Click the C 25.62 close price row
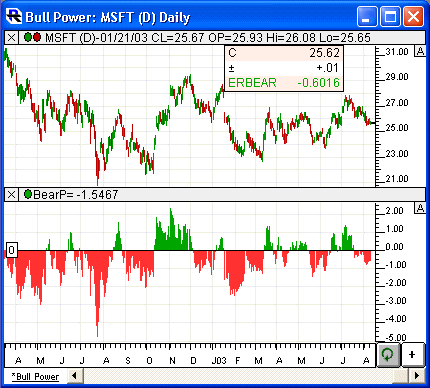Image resolution: width=430 pixels, height=388 pixels. point(284,53)
